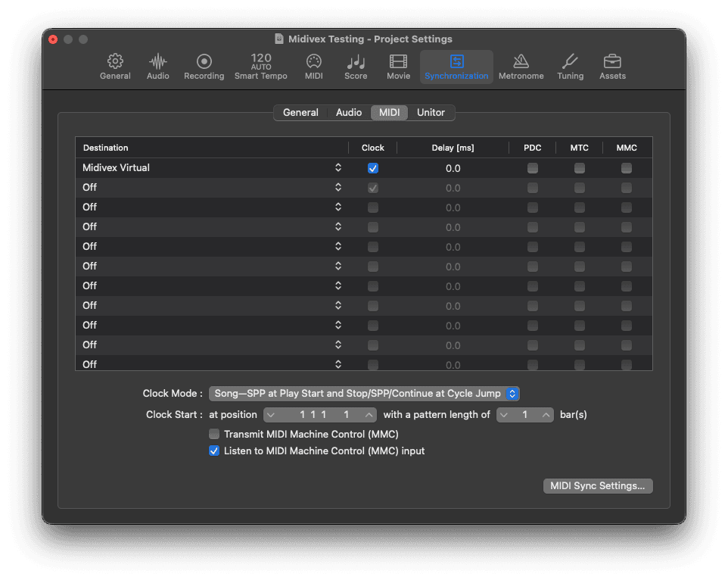Open the destination popup in seventh row

(x=338, y=285)
